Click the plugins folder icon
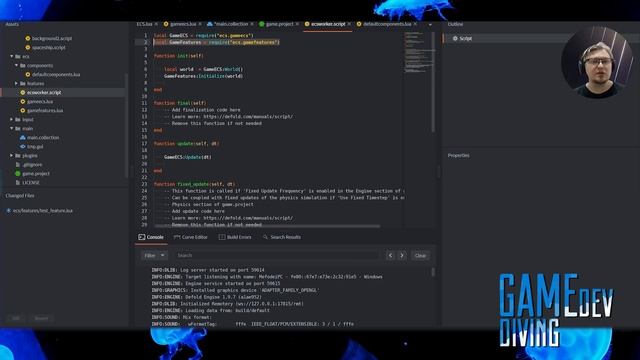 pos(18,156)
